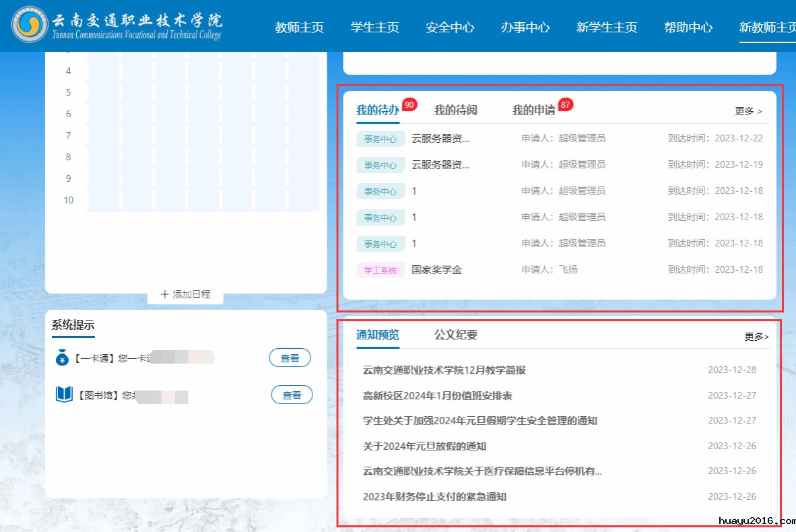Screen dimensions: 796x532
Task: Switch to 我的申请 tab
Action: point(533,110)
